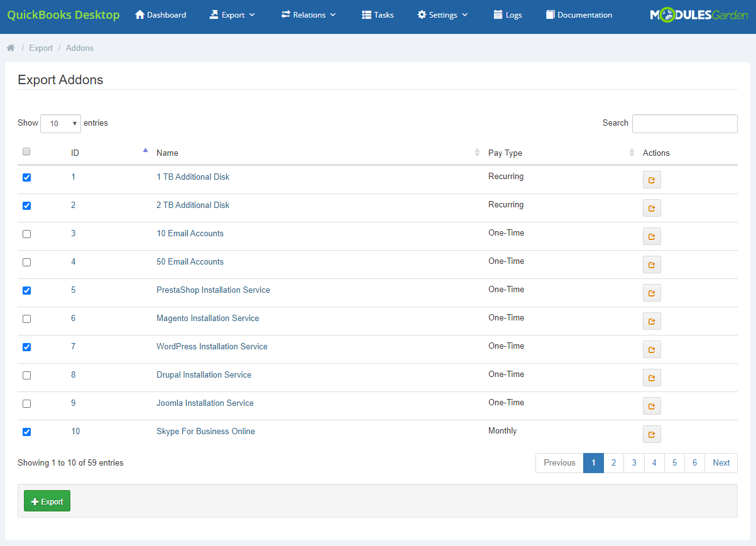756x546 pixels.
Task: Sort the table by the Pay Type column
Action: point(506,153)
